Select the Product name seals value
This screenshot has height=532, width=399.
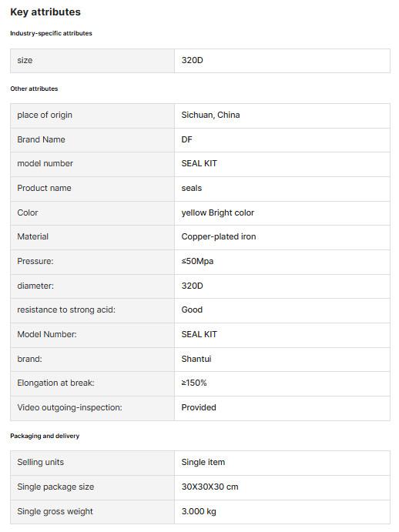[192, 188]
